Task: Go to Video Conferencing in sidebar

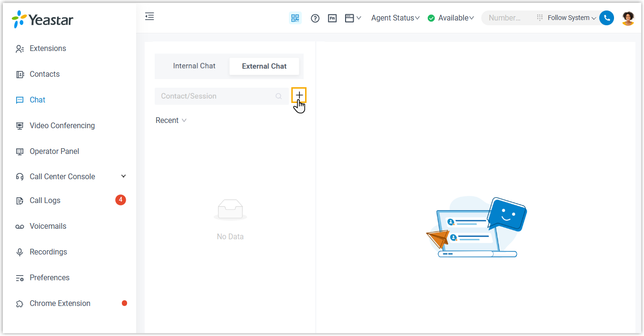Action: click(62, 126)
